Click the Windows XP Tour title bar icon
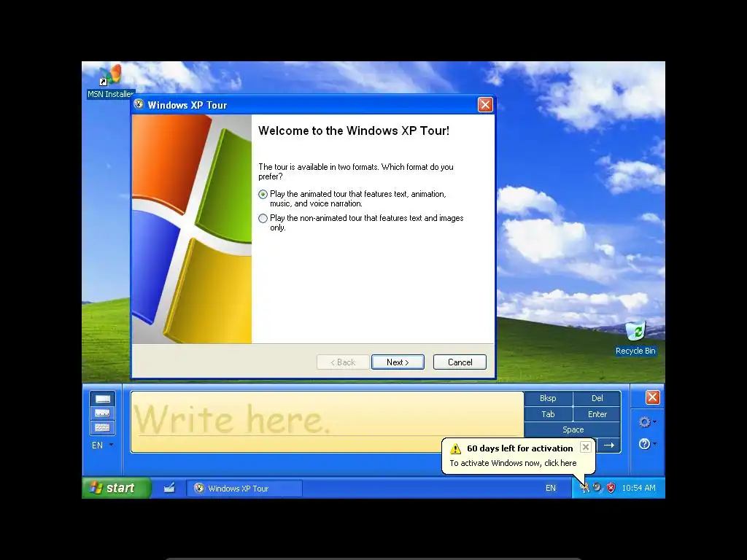Image resolution: width=747 pixels, height=560 pixels. [139, 104]
